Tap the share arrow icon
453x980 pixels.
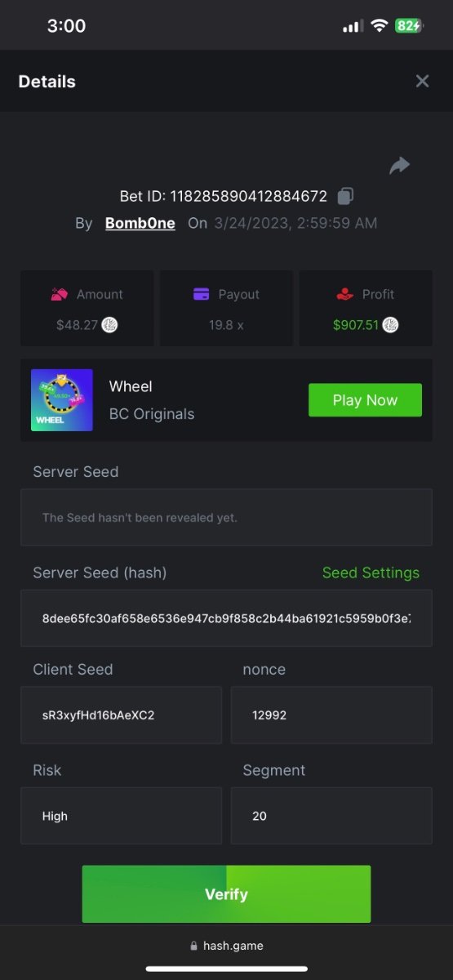click(399, 166)
